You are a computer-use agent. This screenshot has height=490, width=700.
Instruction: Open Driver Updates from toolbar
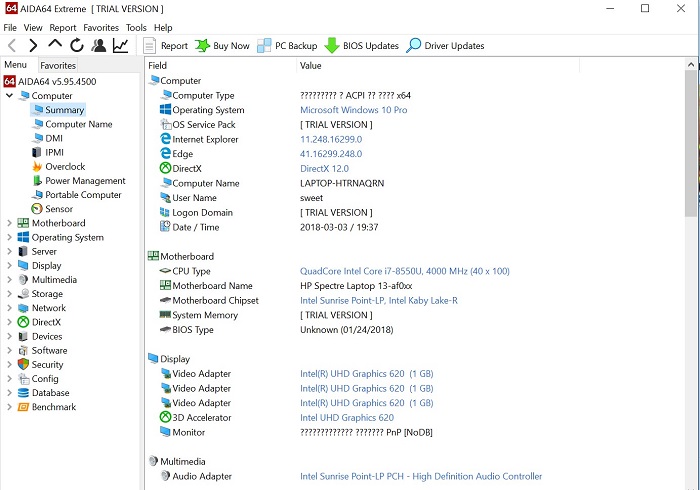[445, 46]
